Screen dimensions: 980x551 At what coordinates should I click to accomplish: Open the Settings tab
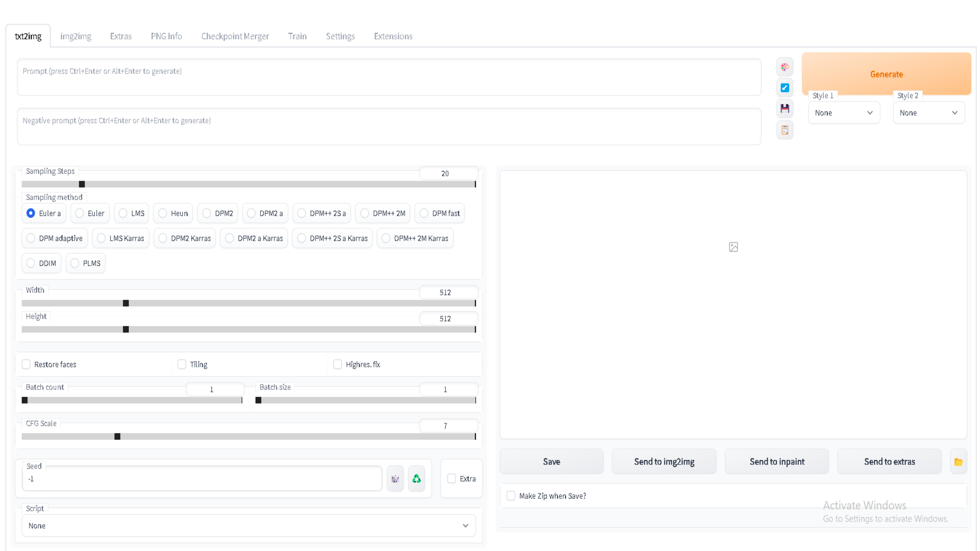340,36
